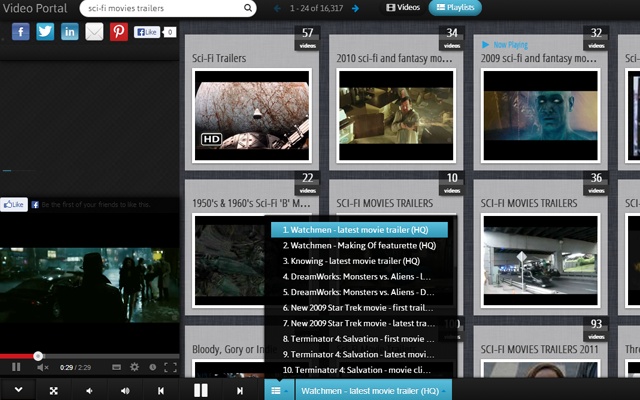This screenshot has height=400, width=640.
Task: Enter fullscreen from the video player
Action: click(x=170, y=367)
